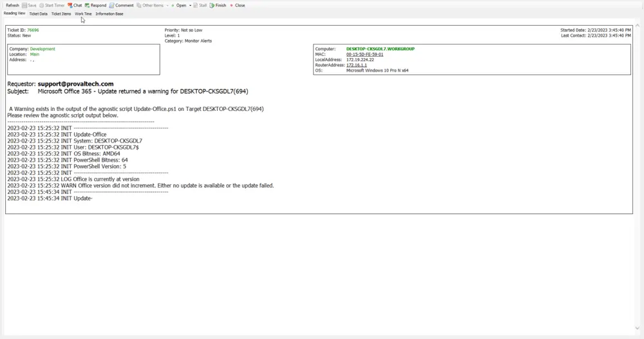
Task: Set ticket status to Open
Action: [x=178, y=5]
